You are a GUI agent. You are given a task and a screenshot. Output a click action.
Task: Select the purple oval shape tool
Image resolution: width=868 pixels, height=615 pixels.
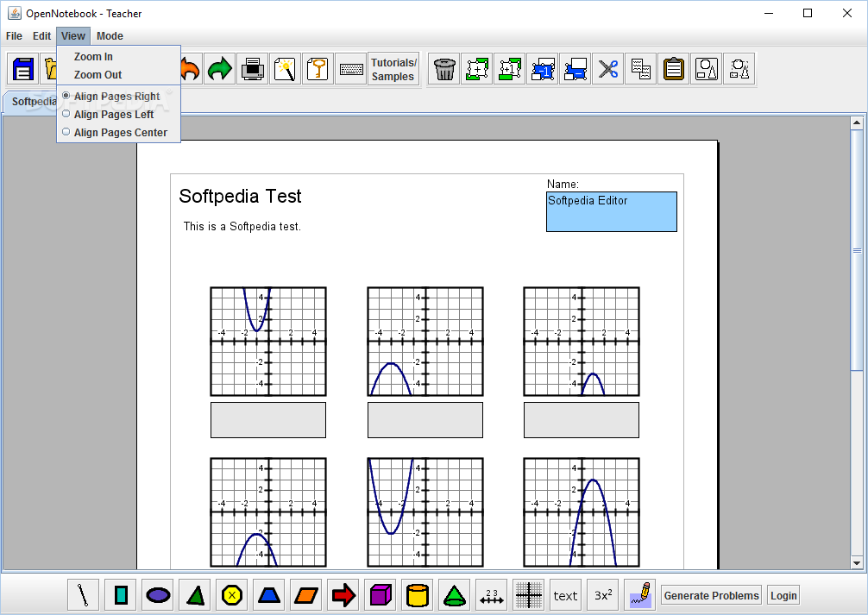point(157,595)
